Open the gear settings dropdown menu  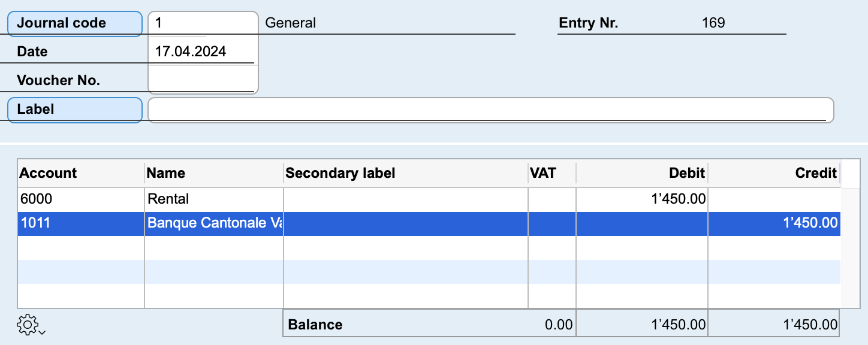(30, 325)
